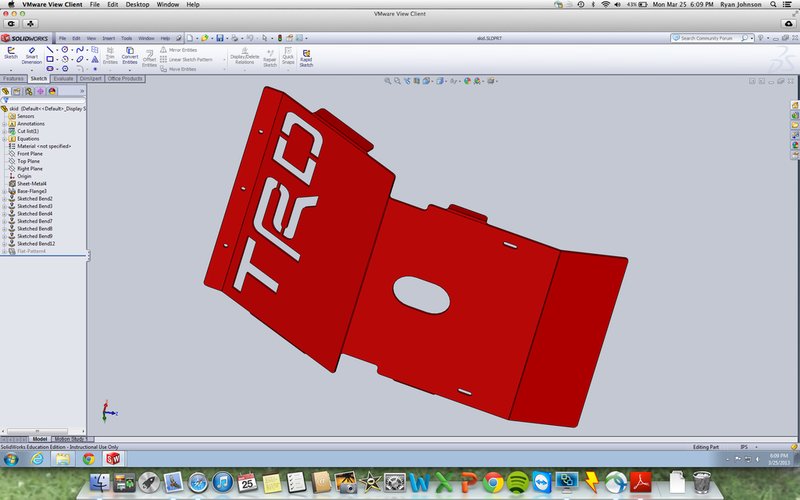Open the Desktop menu in Mac menu bar
Viewport: 800px width, 500px height.
point(137,4)
